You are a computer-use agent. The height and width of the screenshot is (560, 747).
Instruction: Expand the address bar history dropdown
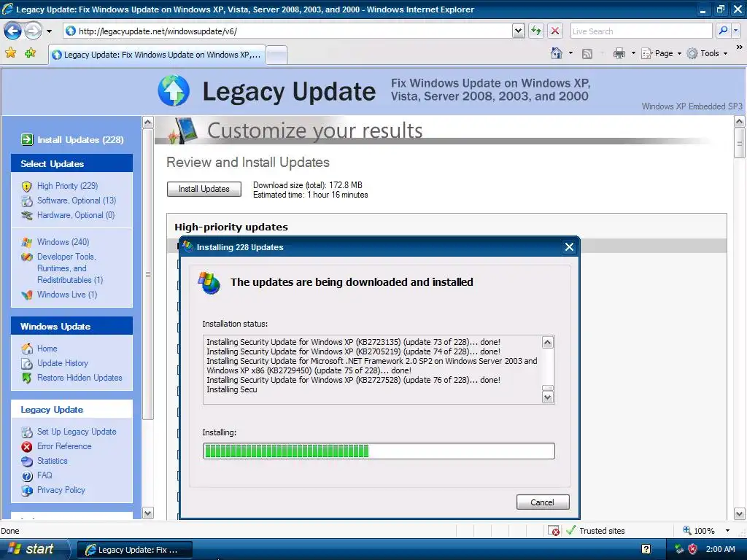[x=519, y=31]
